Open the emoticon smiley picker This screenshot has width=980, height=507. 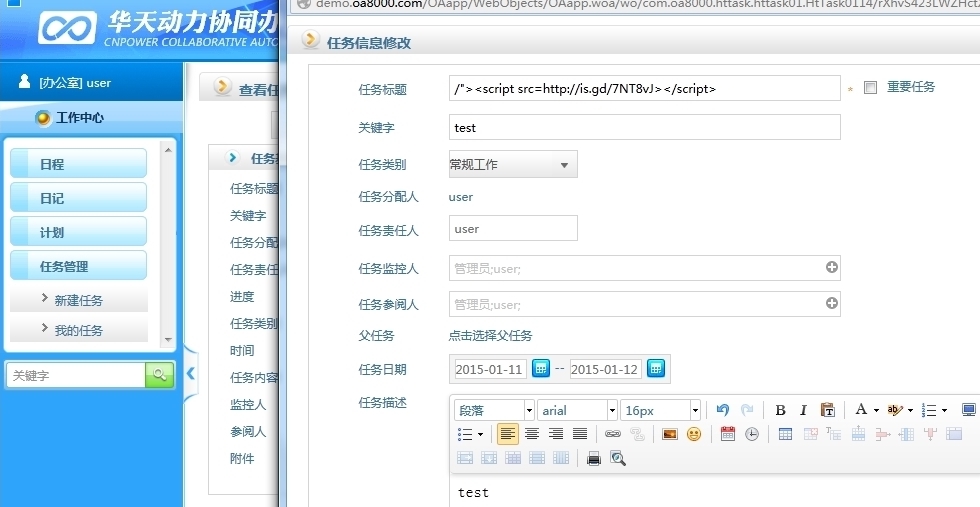point(694,434)
